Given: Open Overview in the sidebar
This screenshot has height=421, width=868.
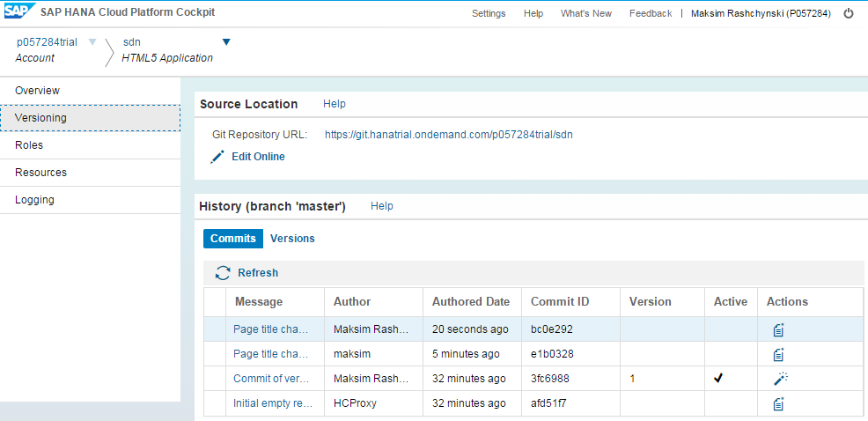Looking at the screenshot, I should (x=90, y=91).
